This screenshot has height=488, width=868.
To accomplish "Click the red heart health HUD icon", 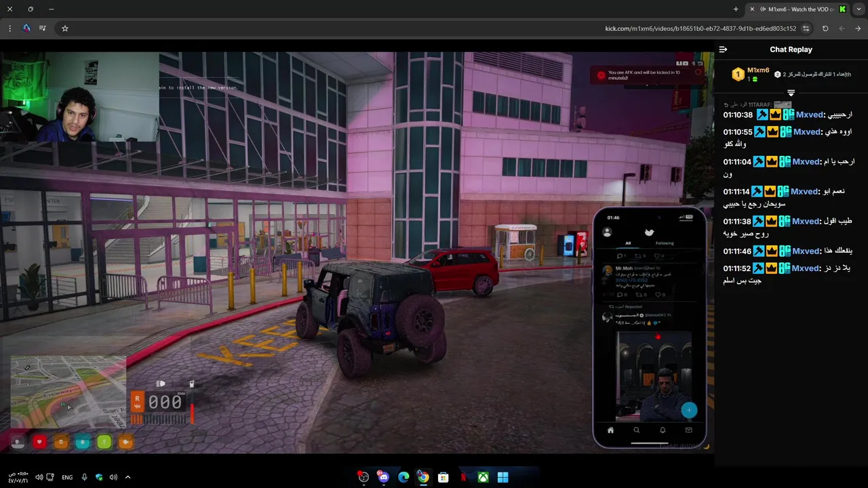I will [39, 442].
